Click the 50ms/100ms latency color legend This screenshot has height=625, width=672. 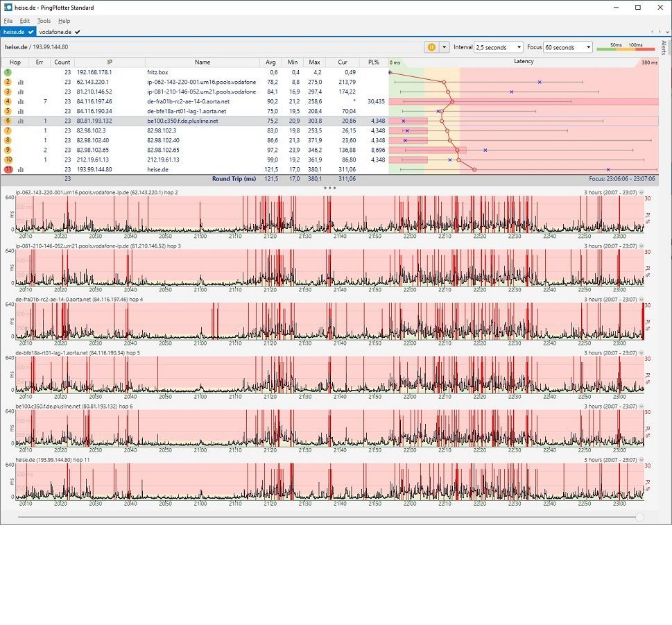tap(626, 46)
